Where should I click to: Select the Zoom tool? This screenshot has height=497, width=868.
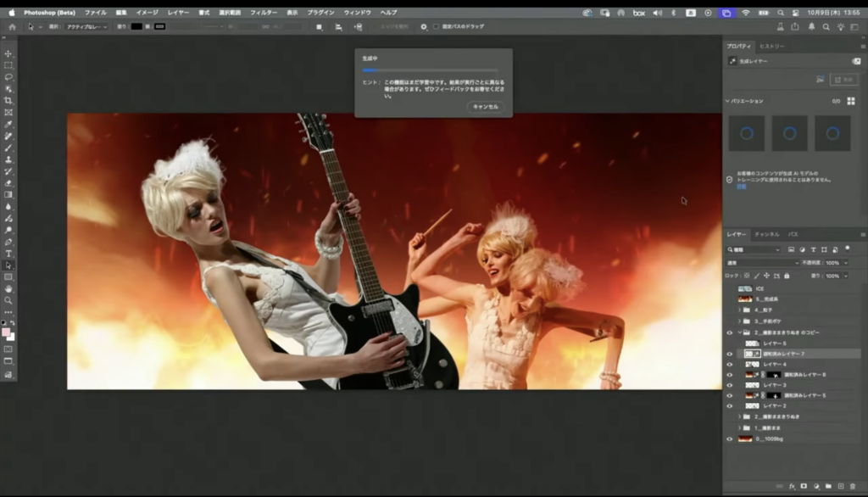[8, 300]
